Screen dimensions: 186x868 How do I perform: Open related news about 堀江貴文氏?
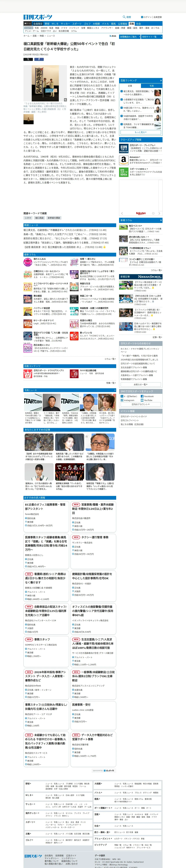[x=65, y=230]
